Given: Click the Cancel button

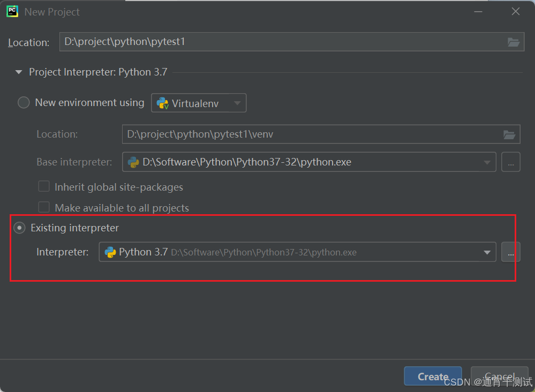Looking at the screenshot, I should 500,376.
